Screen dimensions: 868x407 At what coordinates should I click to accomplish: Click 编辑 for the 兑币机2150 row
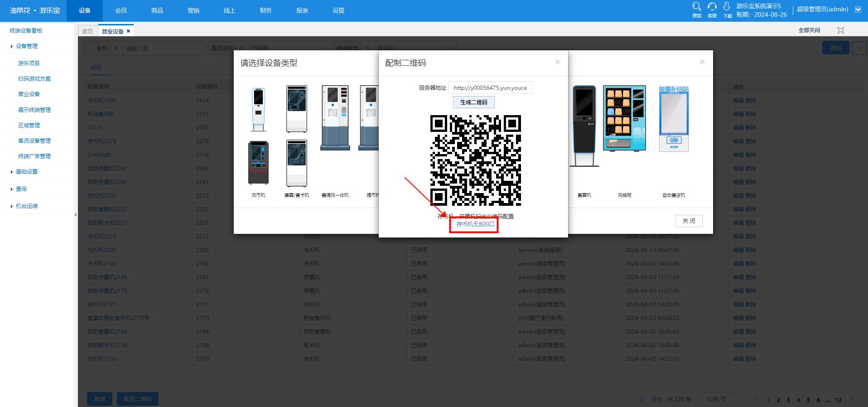738,359
